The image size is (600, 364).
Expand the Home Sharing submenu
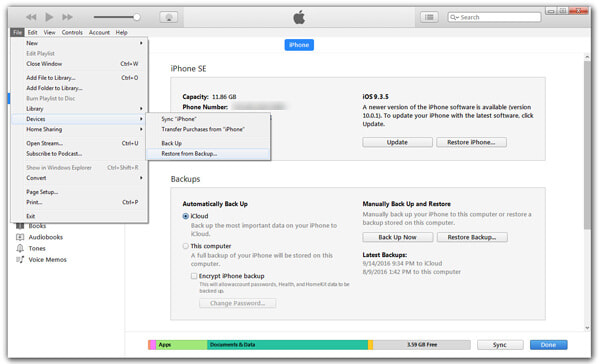click(80, 129)
